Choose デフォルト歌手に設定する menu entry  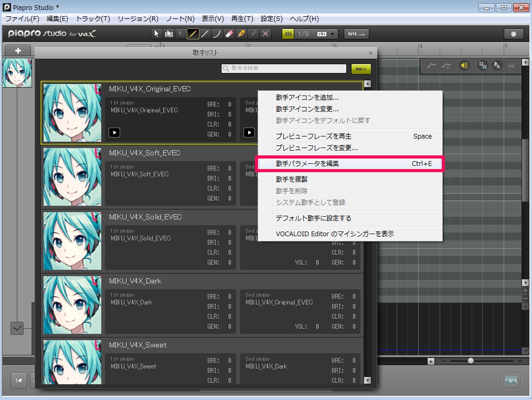[350, 218]
